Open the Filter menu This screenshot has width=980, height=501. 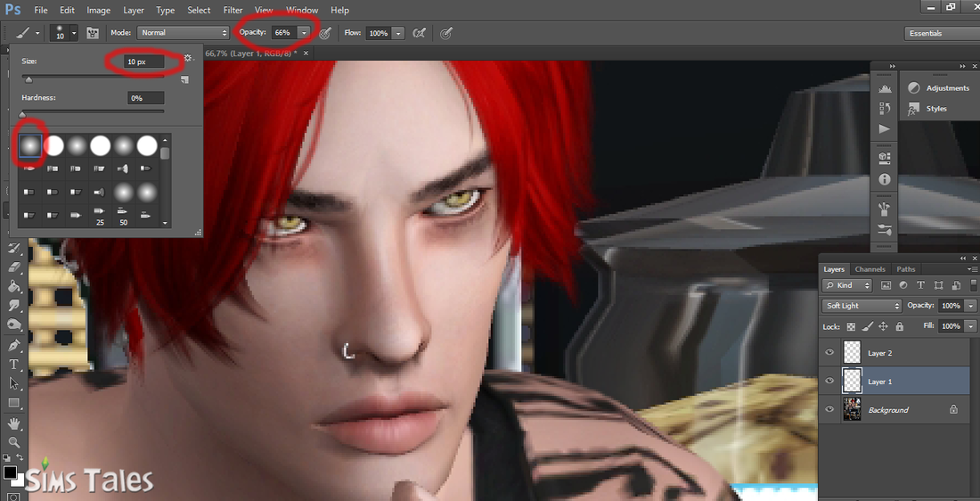click(x=233, y=10)
